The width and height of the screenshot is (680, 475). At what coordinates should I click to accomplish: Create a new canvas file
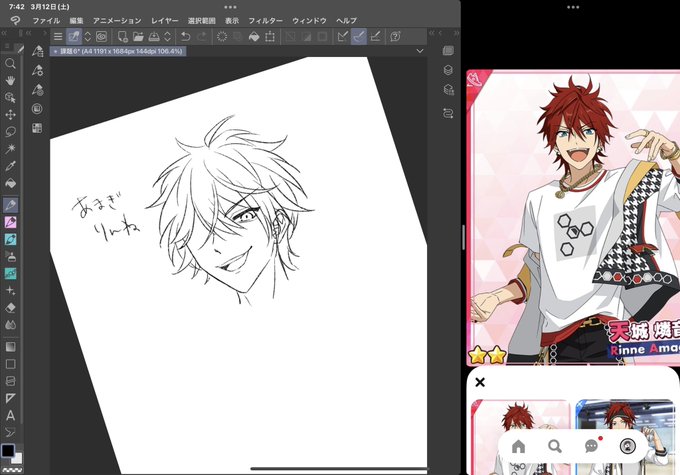point(123,36)
